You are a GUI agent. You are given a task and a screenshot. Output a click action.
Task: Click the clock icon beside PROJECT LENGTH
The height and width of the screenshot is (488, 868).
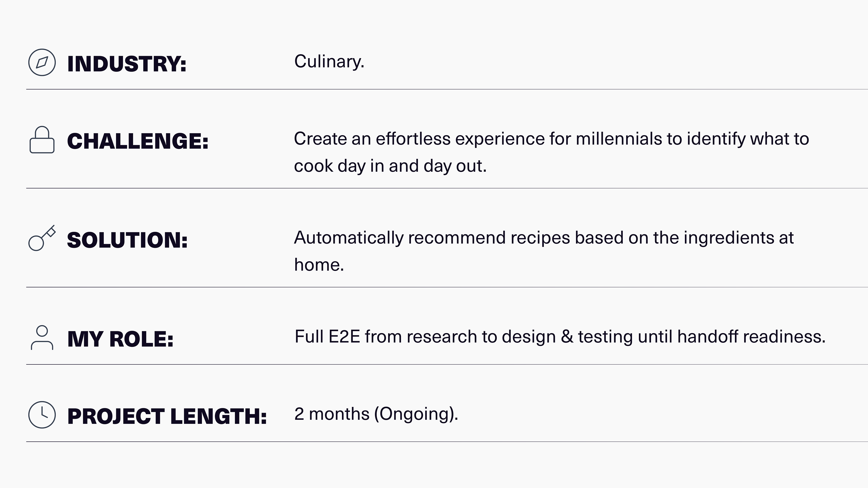(x=42, y=415)
